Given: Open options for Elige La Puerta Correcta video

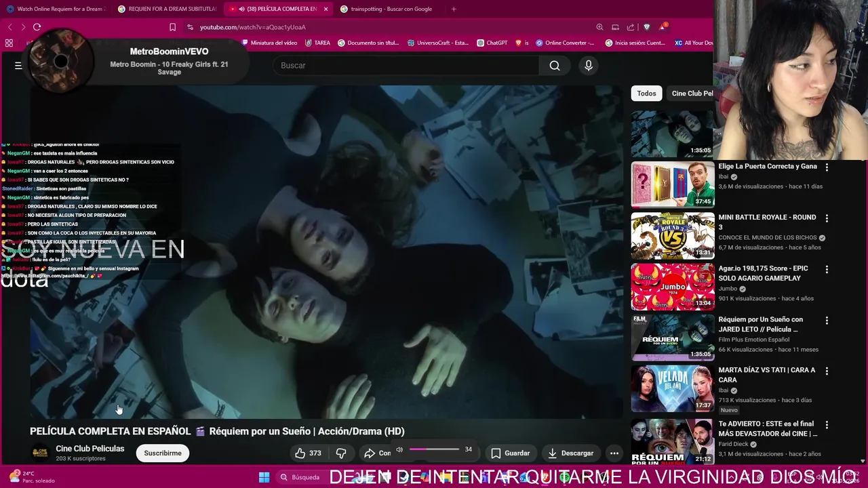Looking at the screenshot, I should click(x=827, y=167).
